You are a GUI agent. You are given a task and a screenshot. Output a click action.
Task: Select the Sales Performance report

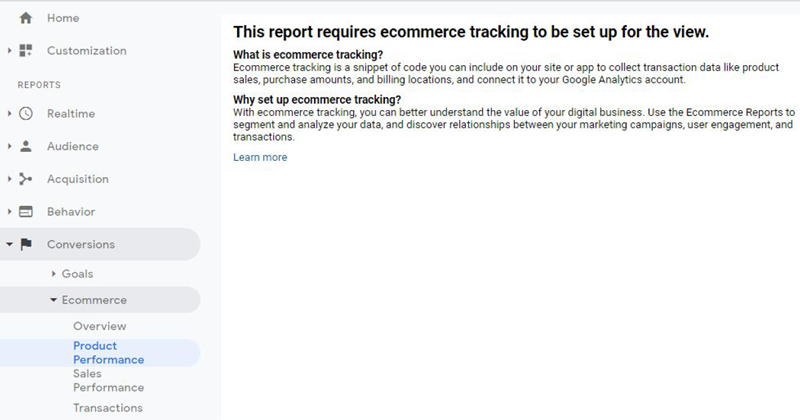coord(108,381)
